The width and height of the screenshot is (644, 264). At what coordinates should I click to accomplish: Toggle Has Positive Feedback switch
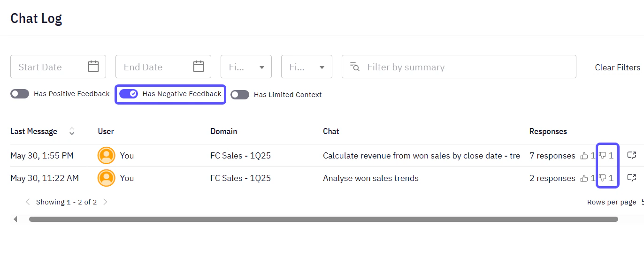(20, 94)
